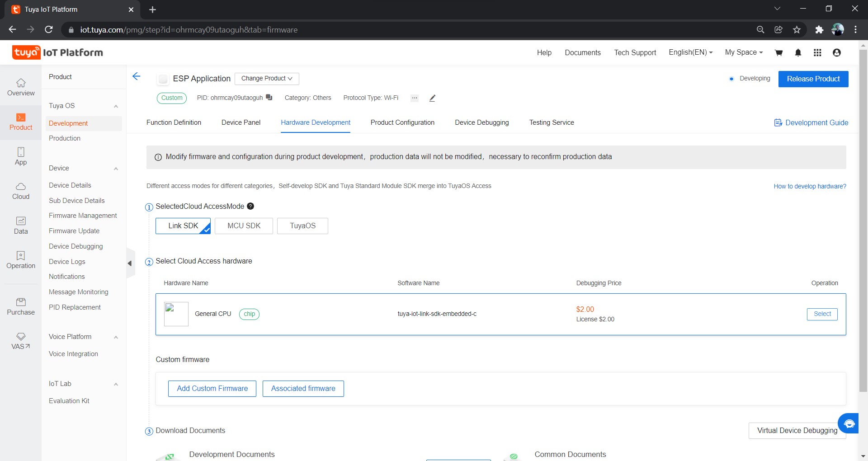868x461 pixels.
Task: Open the Product sidebar section
Action: [x=21, y=122]
